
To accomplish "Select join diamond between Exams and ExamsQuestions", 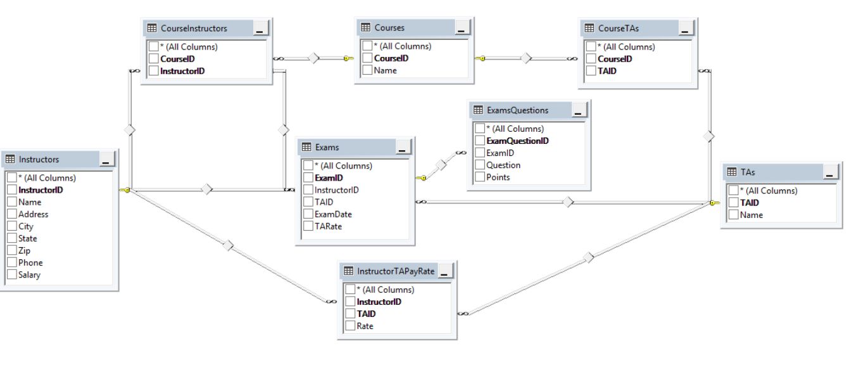I will point(441,165).
